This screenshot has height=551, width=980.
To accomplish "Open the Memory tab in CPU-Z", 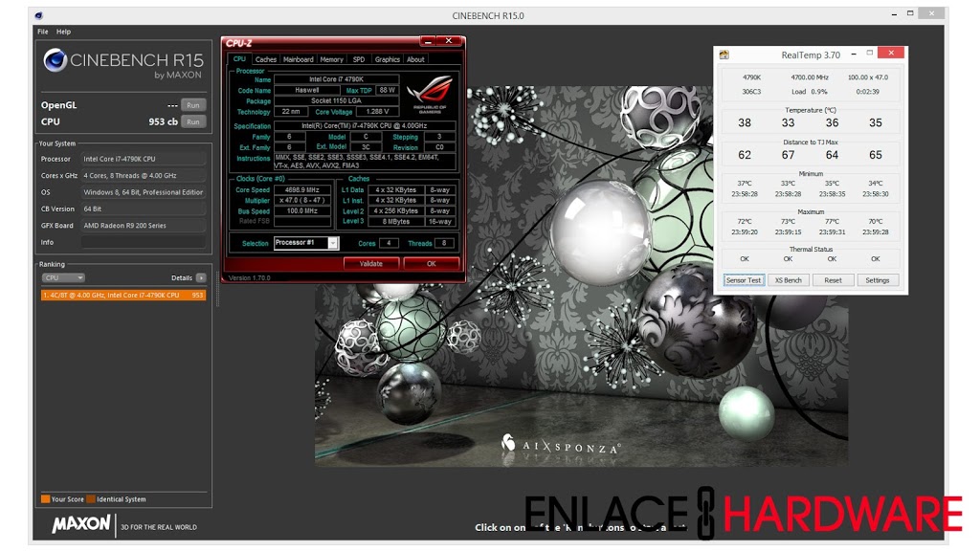I will pos(331,59).
